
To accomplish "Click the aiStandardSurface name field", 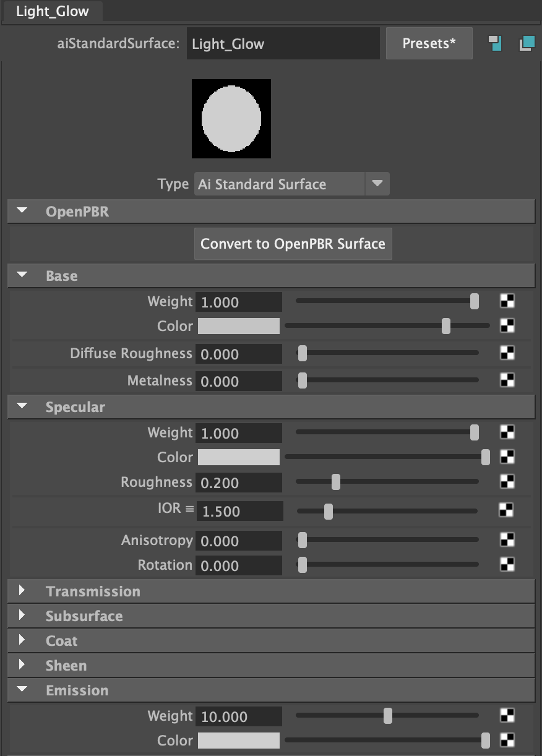I will click(x=283, y=43).
